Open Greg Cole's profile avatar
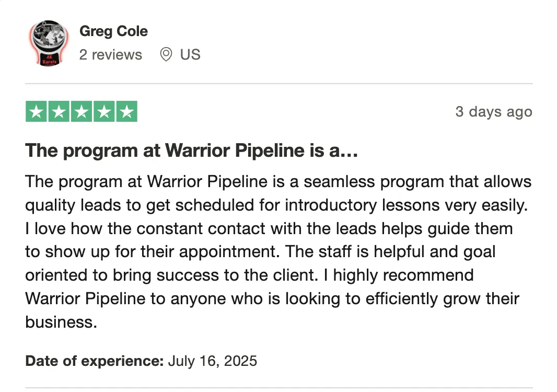Image resolution: width=557 pixels, height=392 pixels. coord(49,43)
